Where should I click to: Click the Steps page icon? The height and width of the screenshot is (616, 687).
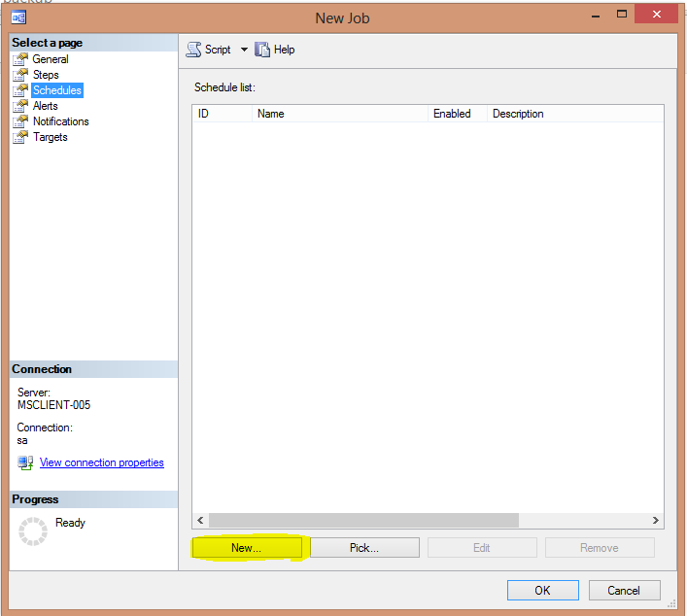coord(20,75)
